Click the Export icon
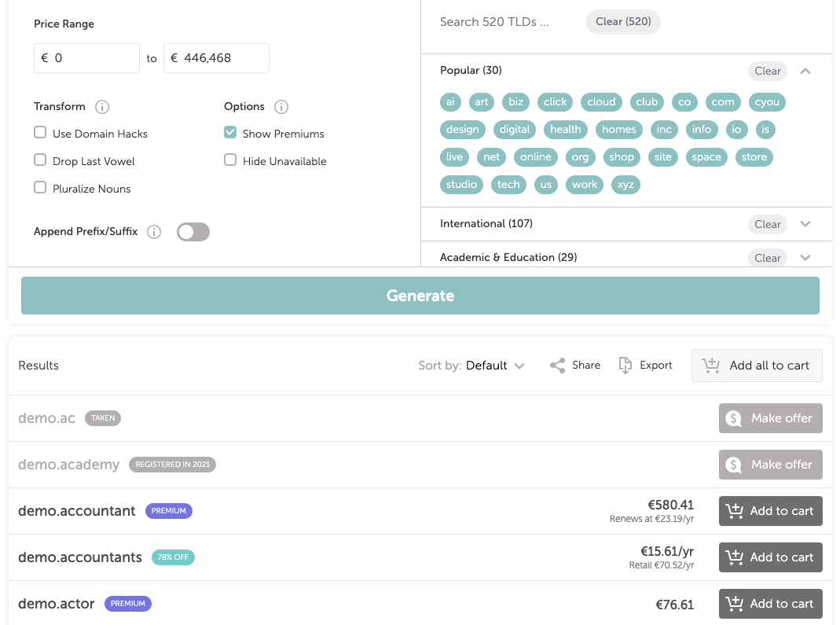Screen dimensions: 840x625 point(625,365)
